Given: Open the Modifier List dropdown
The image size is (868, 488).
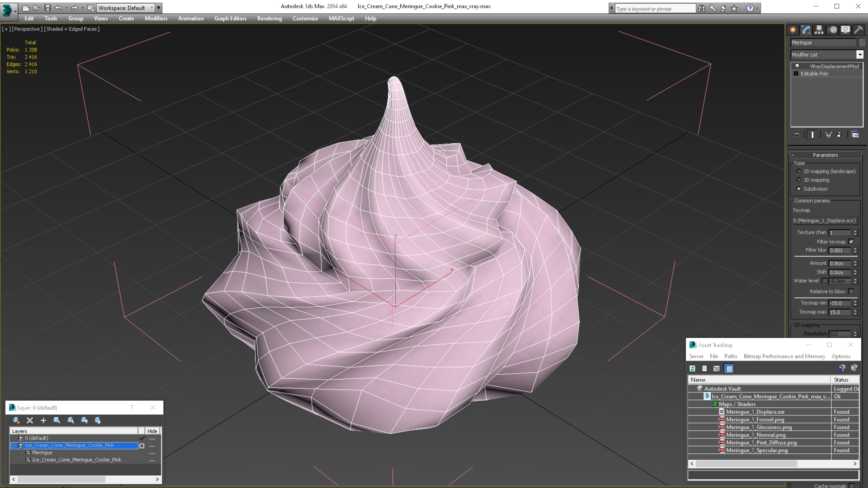Looking at the screenshot, I should tap(860, 55).
